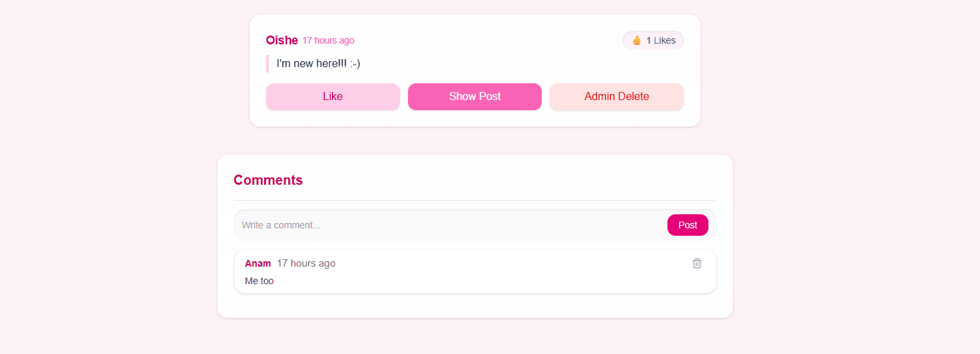Remove the post using Admin Delete
The width and height of the screenshot is (980, 354).
tap(616, 97)
